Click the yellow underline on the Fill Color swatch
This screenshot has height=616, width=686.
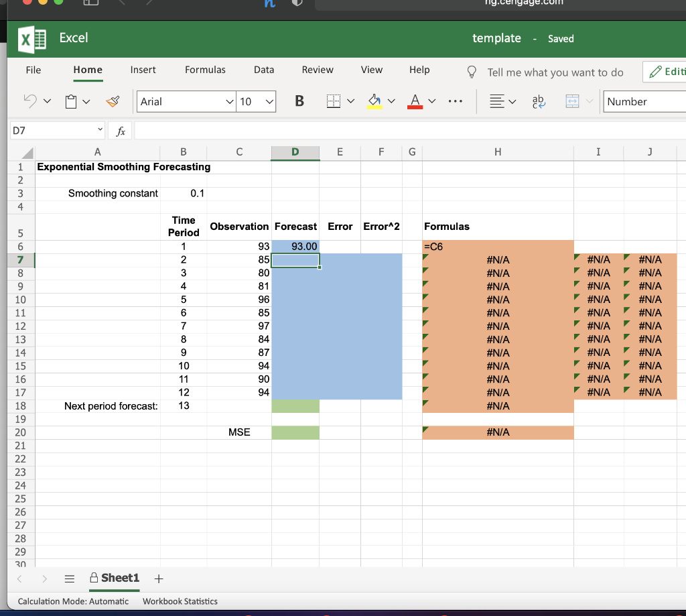(x=374, y=109)
